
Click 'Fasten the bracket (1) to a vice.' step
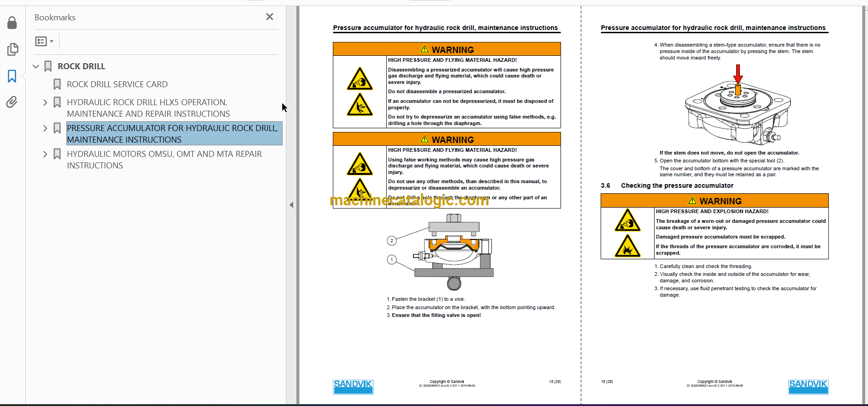[428, 299]
